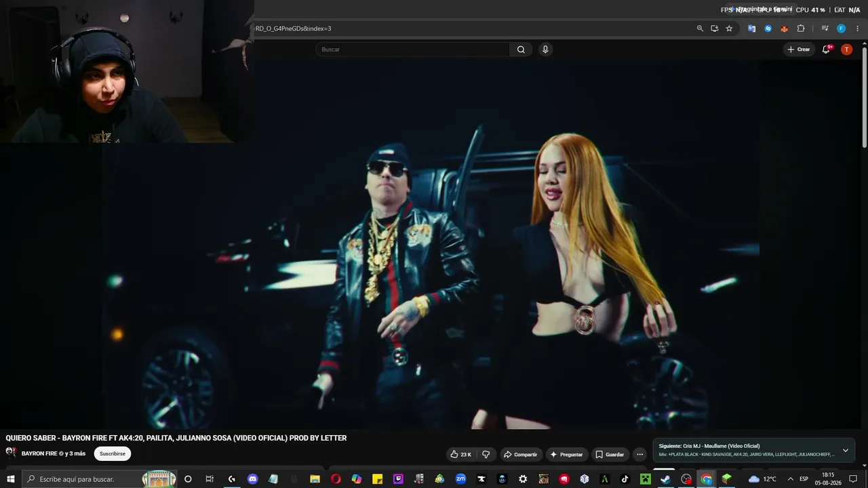Screen dimensions: 868x488
Task: Like the video with thumbs-up button
Action: 460,454
